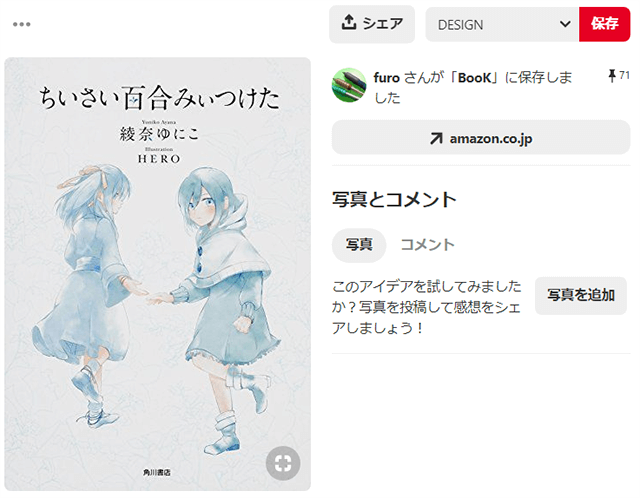Click furo's profile avatar picture

pos(349,85)
